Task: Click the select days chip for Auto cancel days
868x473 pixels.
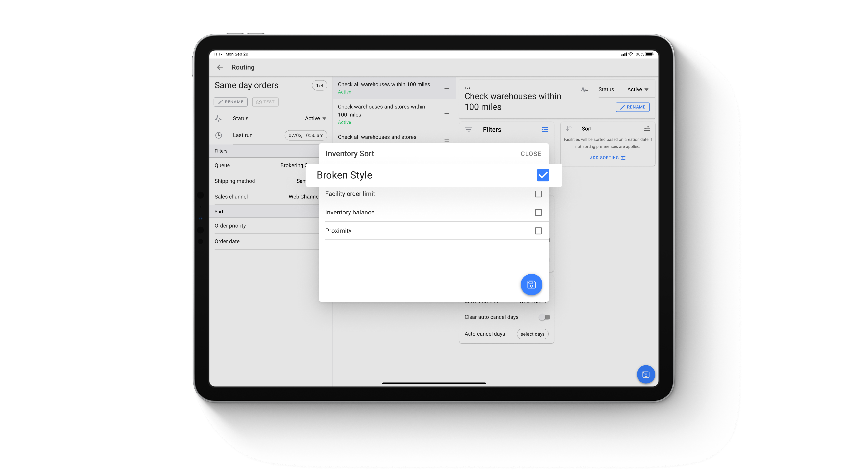Action: [532, 334]
